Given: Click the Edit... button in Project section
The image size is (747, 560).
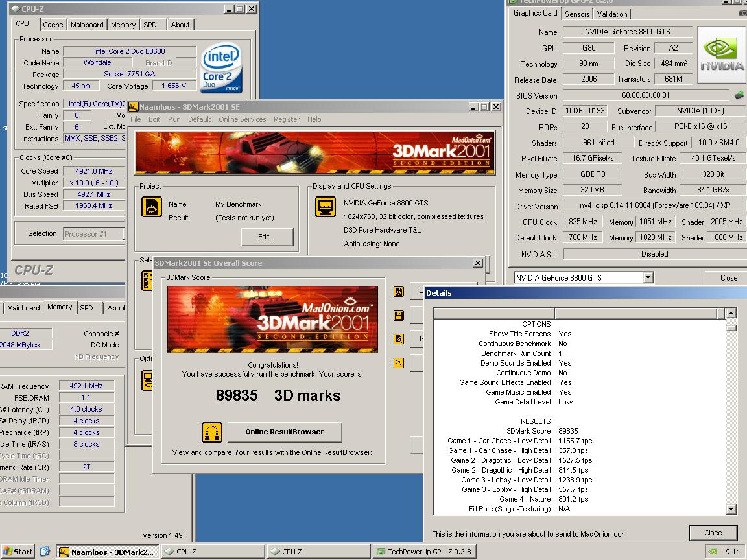Looking at the screenshot, I should [x=267, y=237].
